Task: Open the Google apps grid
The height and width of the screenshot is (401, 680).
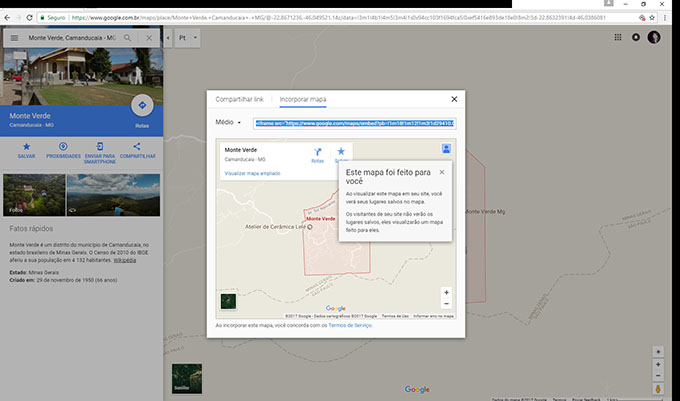Action: (x=619, y=38)
